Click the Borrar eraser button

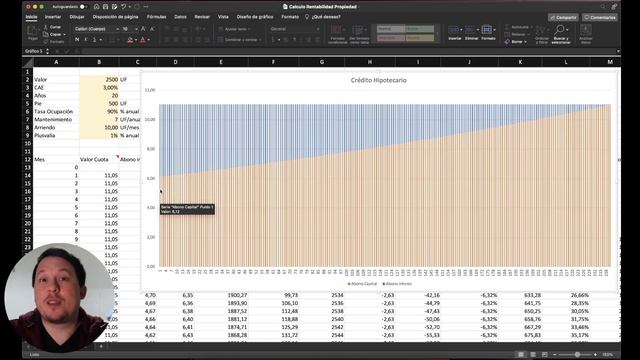[x=515, y=42]
